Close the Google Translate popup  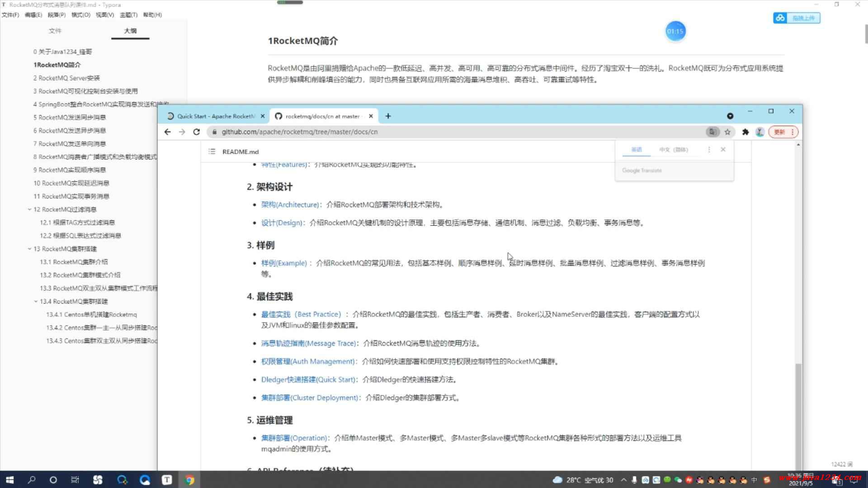click(723, 150)
